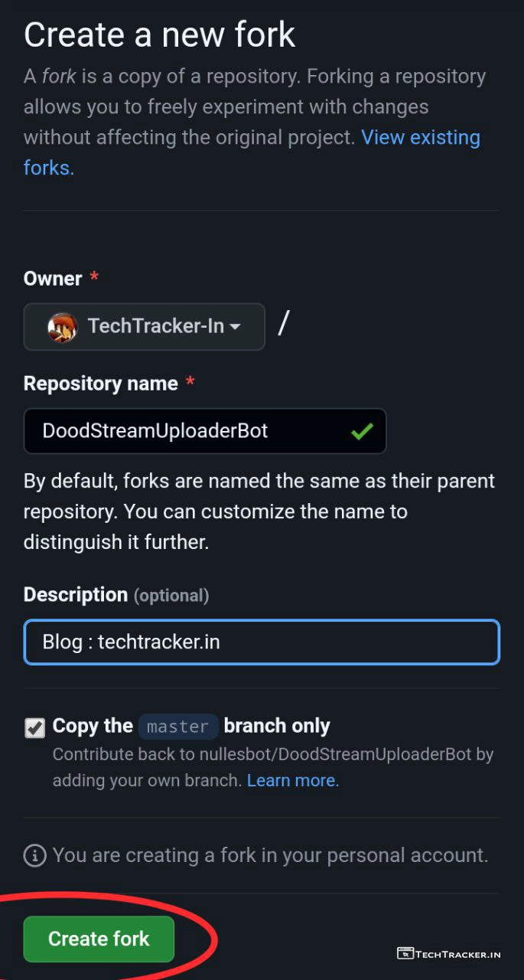524x980 pixels.
Task: Click into the Description text field
Action: point(262,642)
